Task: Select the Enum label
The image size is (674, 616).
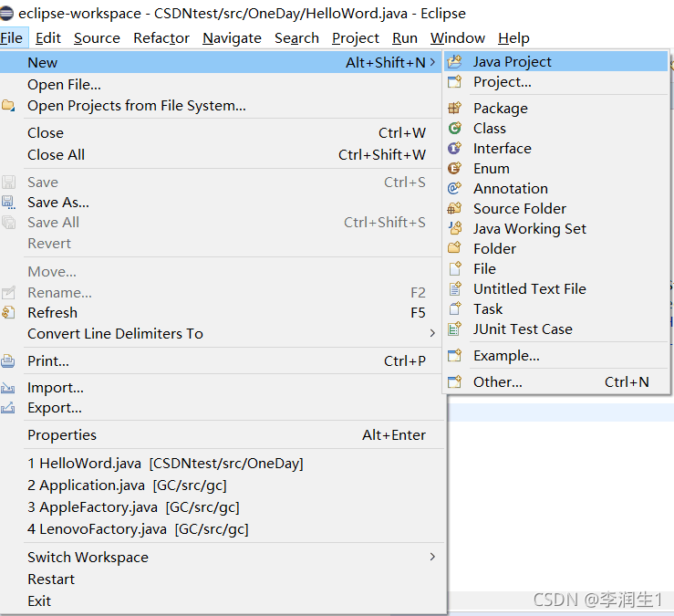Action: click(x=492, y=168)
